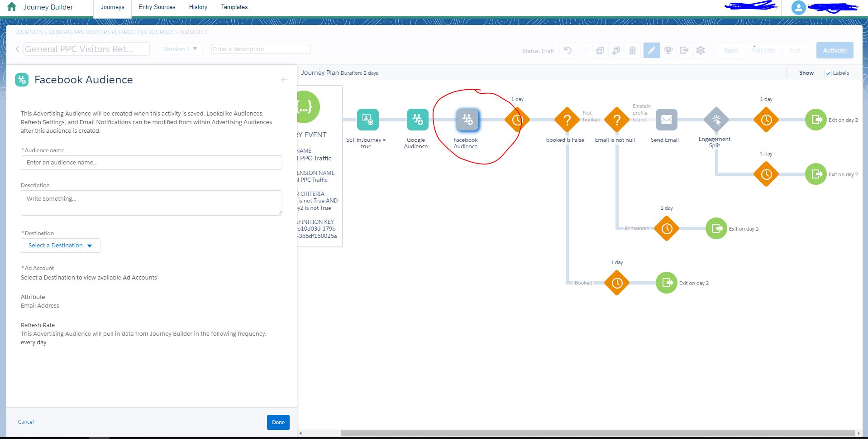The image size is (868, 439).
Task: Go back using the chevron beside journey name
Action: (x=17, y=49)
